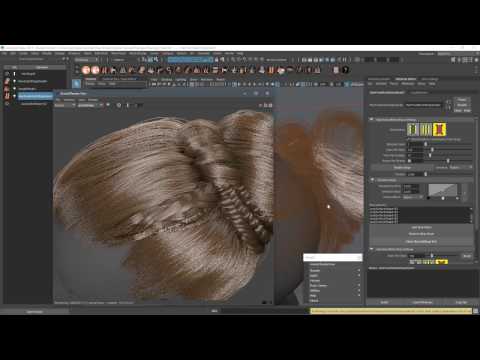This screenshot has width=480, height=360.
Task: Click the second round orange shelf icon
Action: click(95, 70)
